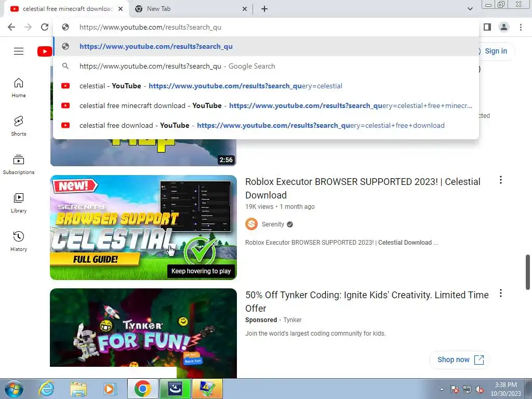Click the browser forward arrow

28,27
